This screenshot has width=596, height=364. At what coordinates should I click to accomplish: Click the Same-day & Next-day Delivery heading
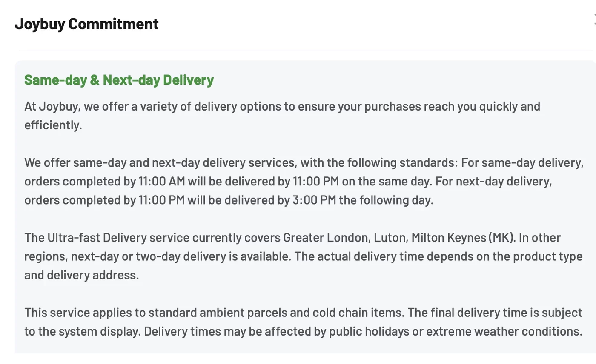(119, 80)
